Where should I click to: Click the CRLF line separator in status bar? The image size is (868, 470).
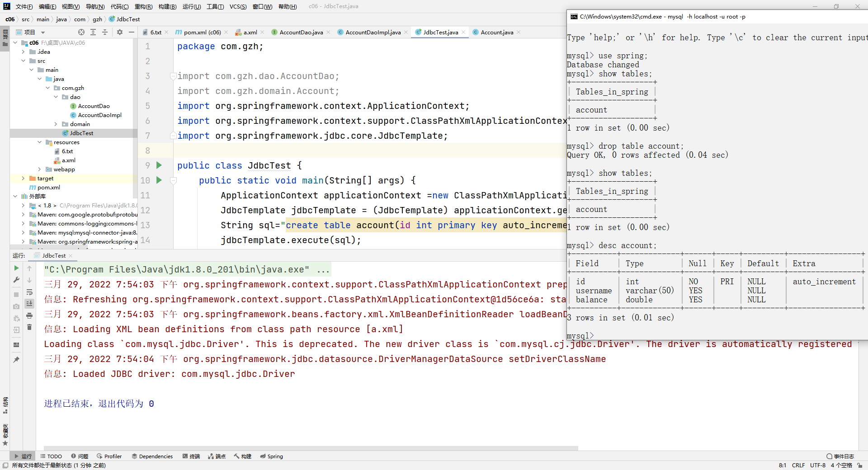[x=798, y=465]
